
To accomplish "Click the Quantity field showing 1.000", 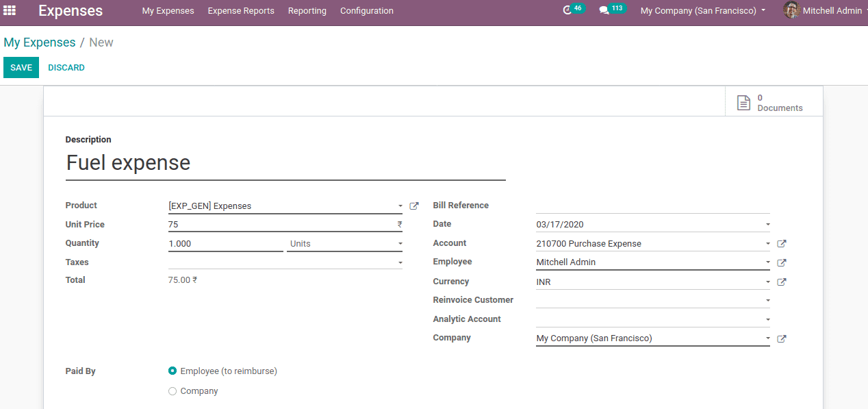I will (225, 244).
